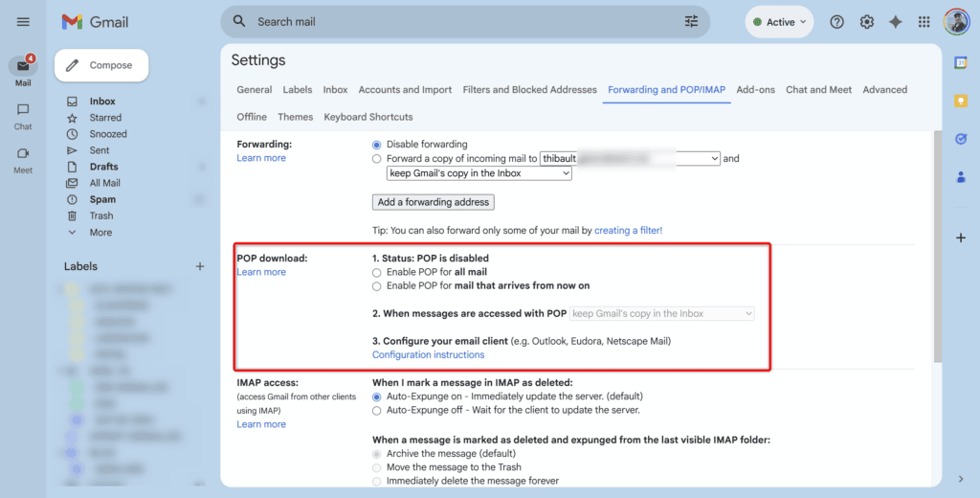This screenshot has width=980, height=498.
Task: Open Contacts side panel icon
Action: (961, 177)
